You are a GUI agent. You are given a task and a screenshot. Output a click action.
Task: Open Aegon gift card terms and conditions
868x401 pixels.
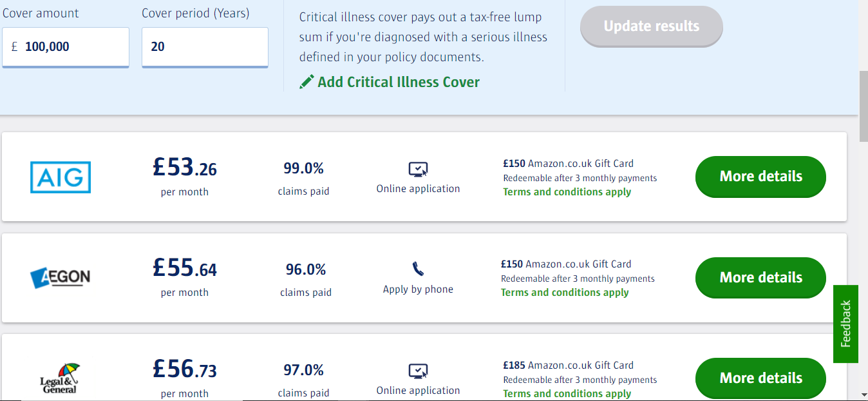(565, 293)
